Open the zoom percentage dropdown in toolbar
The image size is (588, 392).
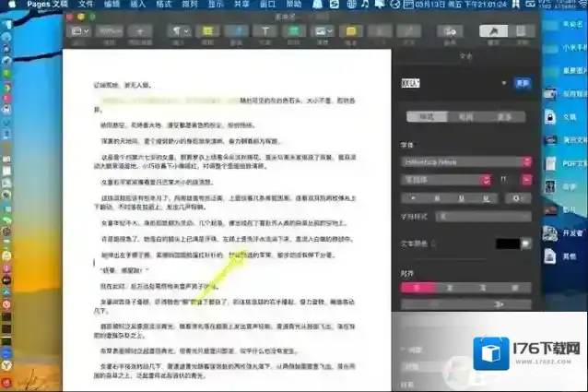point(109,31)
